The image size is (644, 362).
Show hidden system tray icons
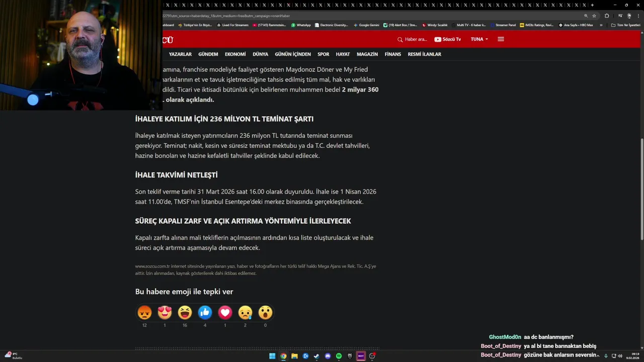coord(598,356)
